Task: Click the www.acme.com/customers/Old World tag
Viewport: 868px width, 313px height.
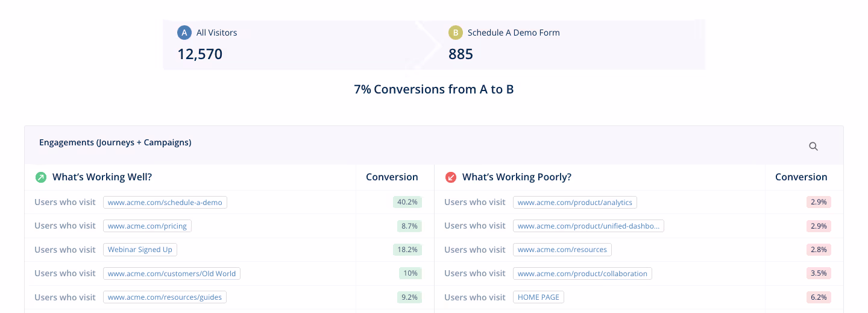Action: click(x=172, y=274)
